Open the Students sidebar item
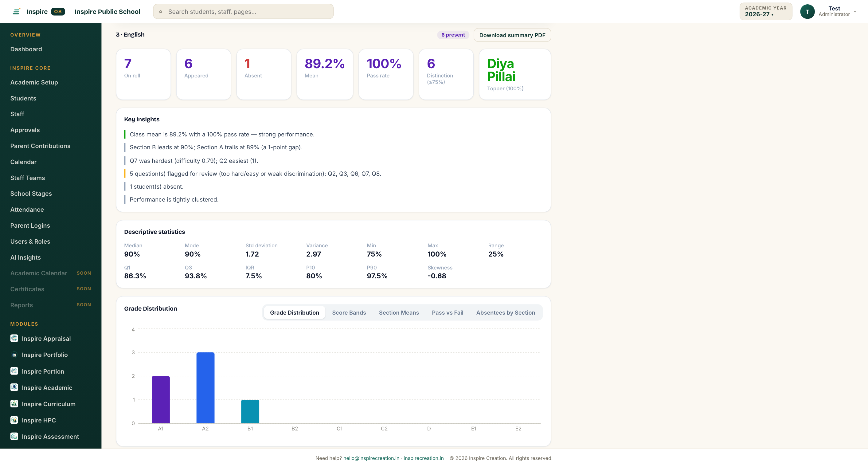 click(23, 98)
